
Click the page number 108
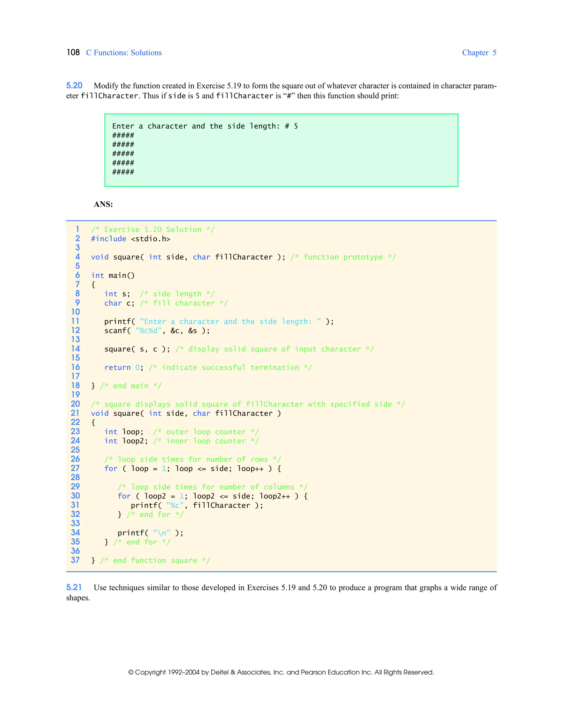73,53
